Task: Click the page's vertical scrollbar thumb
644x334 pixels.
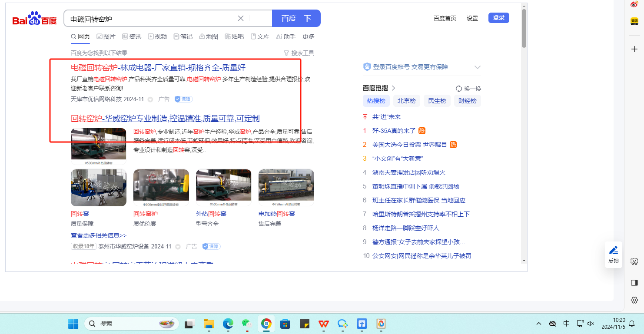Action: pos(524,28)
